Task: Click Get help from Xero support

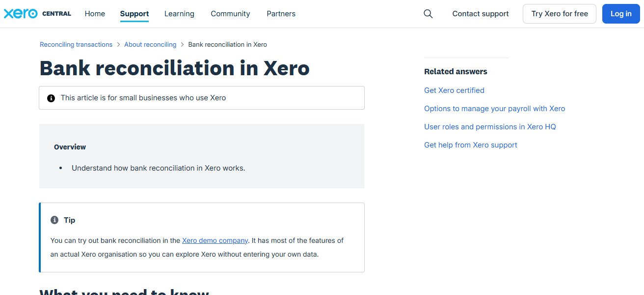Action: tap(470, 145)
